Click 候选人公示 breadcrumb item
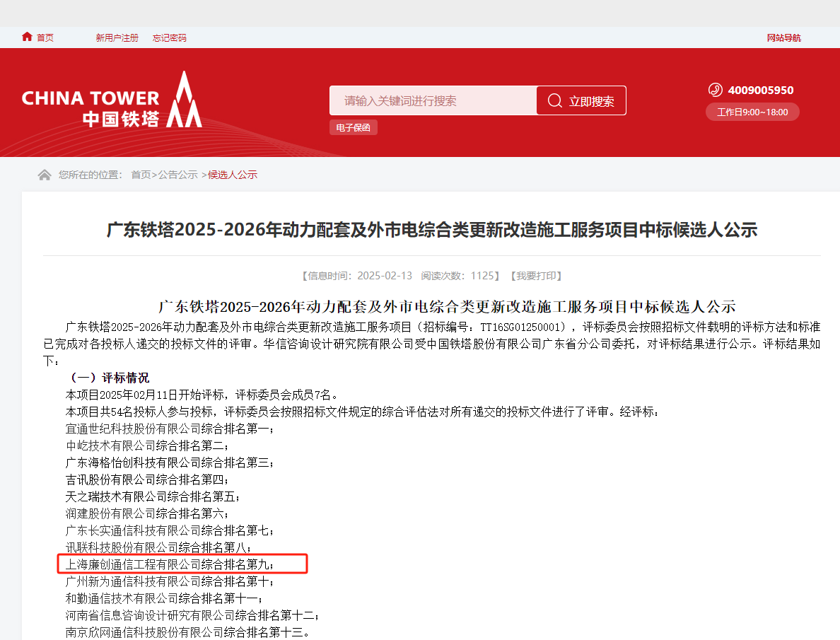 pos(233,175)
